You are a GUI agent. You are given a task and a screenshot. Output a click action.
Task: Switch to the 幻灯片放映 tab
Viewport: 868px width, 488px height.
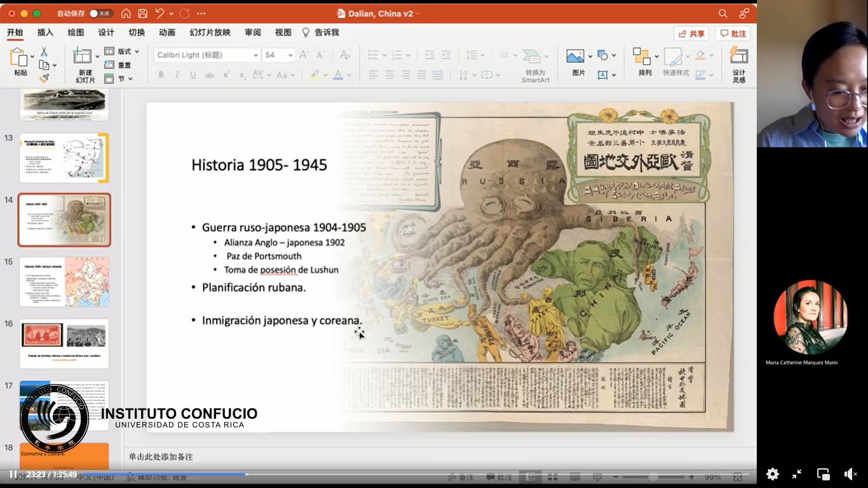[210, 32]
